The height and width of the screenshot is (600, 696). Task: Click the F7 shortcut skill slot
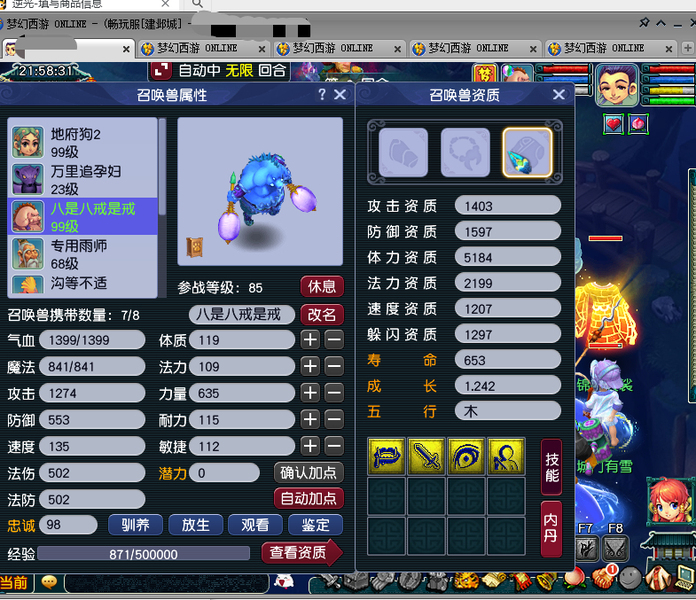(587, 549)
